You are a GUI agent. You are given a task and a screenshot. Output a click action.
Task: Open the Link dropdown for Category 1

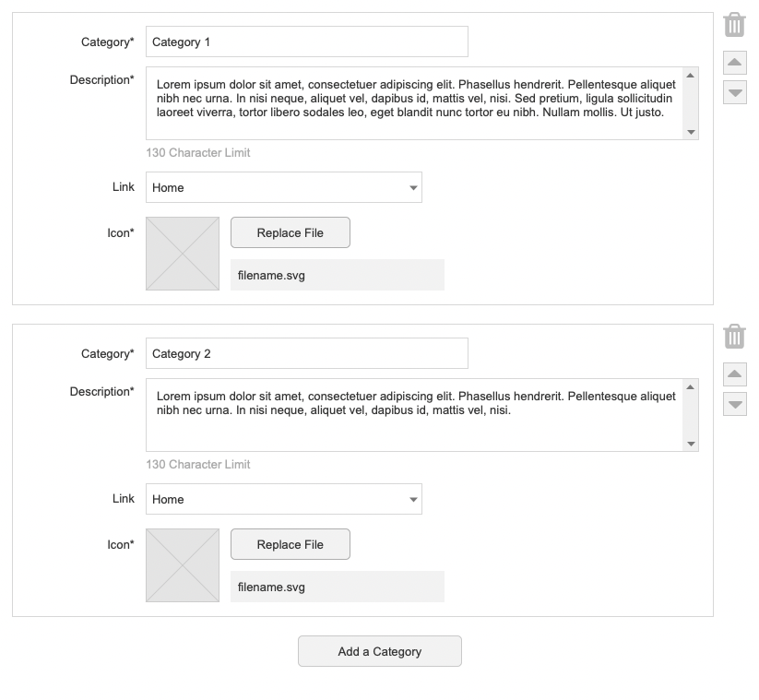[283, 187]
